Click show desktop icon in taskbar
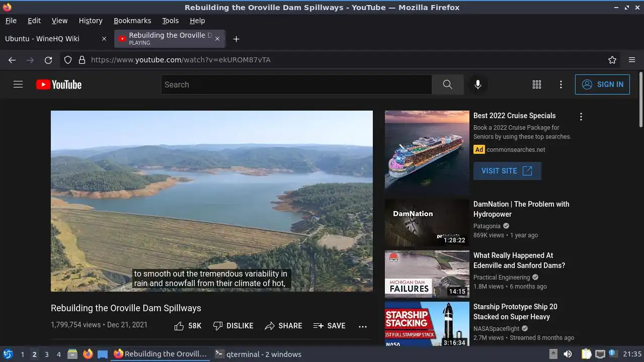 tap(103, 354)
